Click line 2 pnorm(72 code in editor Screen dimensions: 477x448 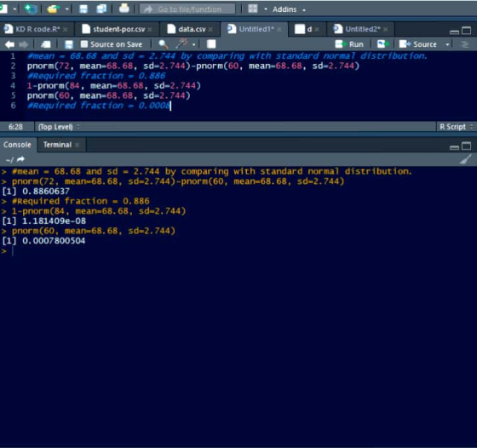[193, 66]
